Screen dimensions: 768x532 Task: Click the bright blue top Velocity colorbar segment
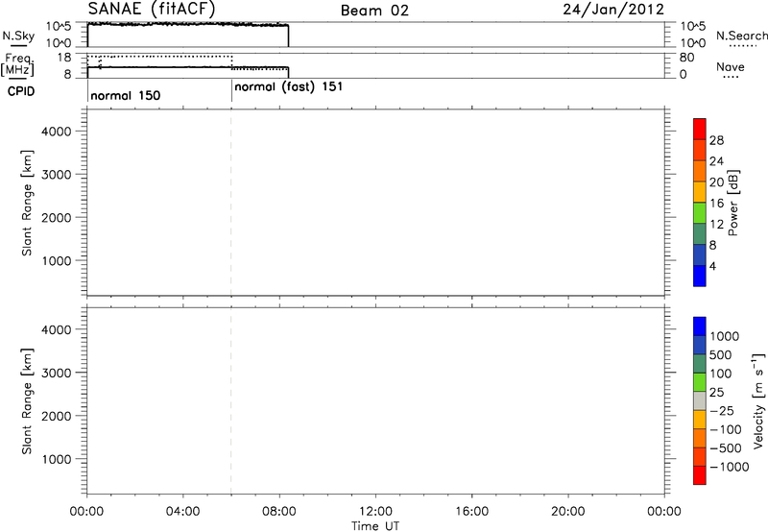point(700,326)
